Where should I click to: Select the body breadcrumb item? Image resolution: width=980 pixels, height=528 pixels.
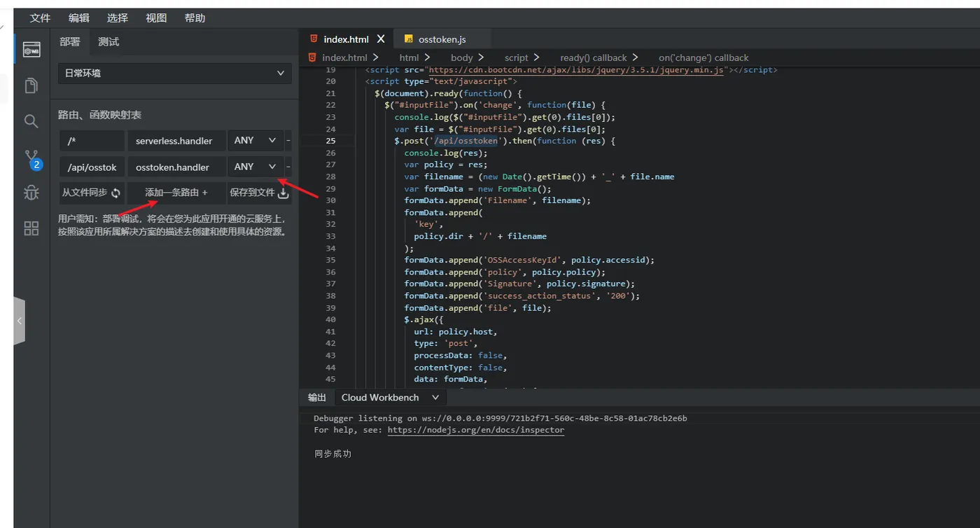(461, 57)
